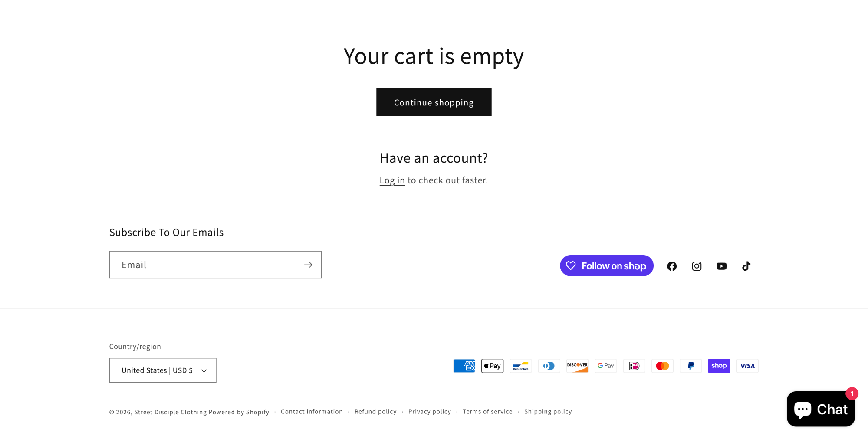The image size is (868, 439).
Task: Focus the Email subscription field
Action: (206, 265)
